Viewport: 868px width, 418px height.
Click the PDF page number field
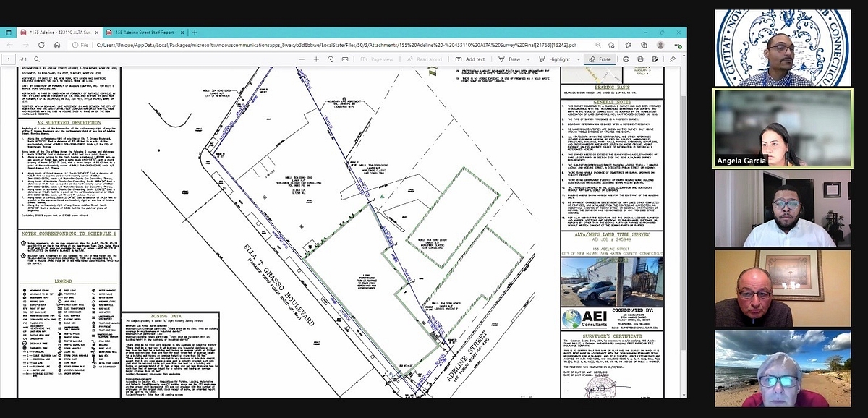point(9,59)
